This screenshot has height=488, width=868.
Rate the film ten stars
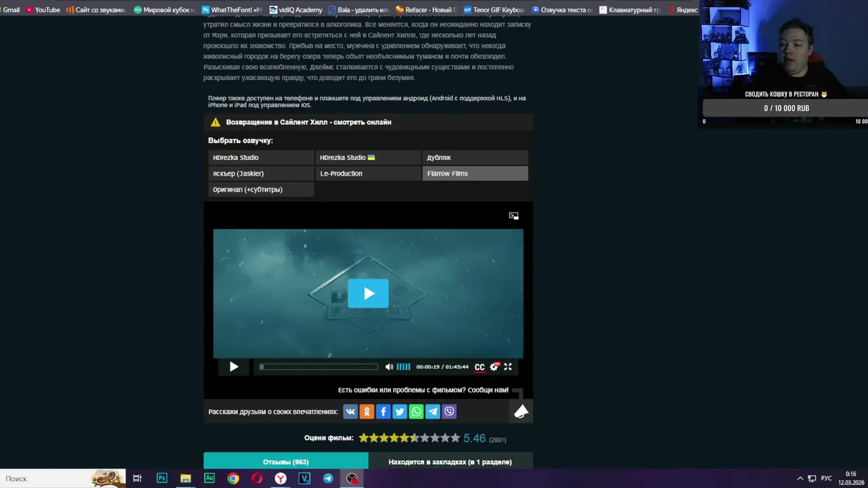pyautogui.click(x=456, y=438)
